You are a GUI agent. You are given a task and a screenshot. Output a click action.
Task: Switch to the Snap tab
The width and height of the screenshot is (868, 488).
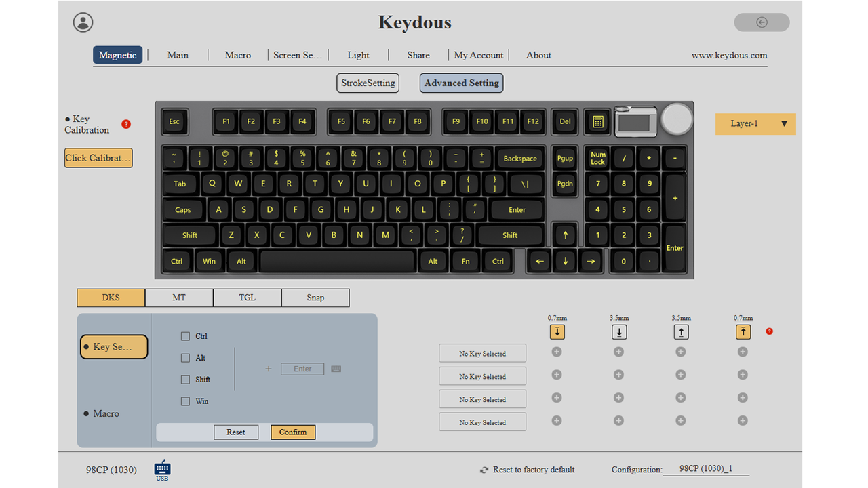point(315,298)
